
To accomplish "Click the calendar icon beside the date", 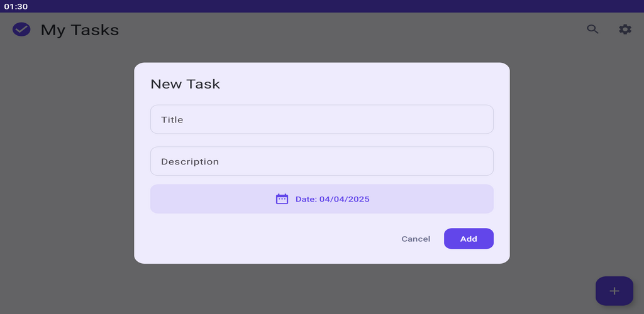I will click(x=282, y=199).
